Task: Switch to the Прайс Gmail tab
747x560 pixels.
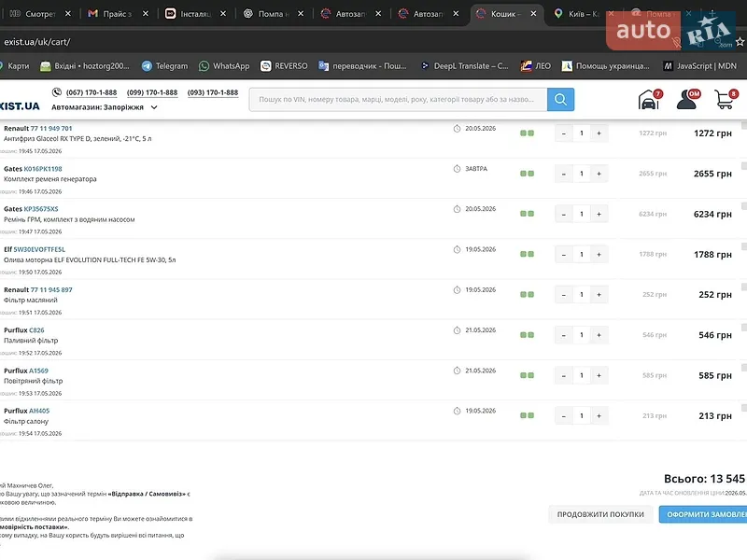Action: [118, 14]
